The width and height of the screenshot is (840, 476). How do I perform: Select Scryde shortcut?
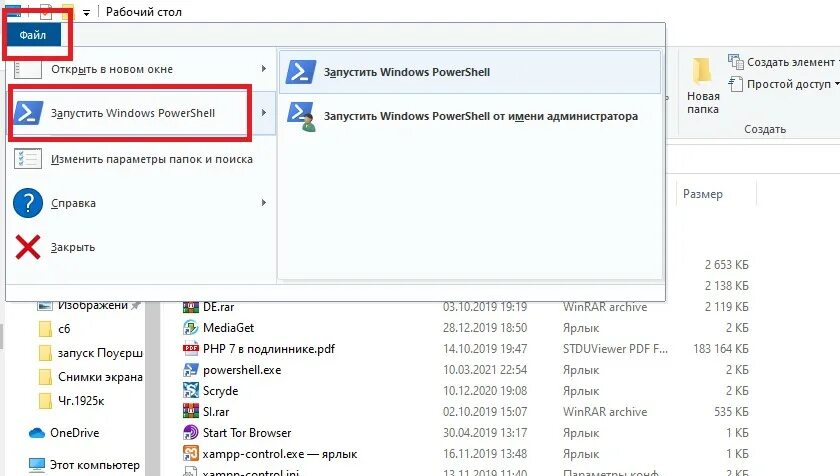(220, 391)
